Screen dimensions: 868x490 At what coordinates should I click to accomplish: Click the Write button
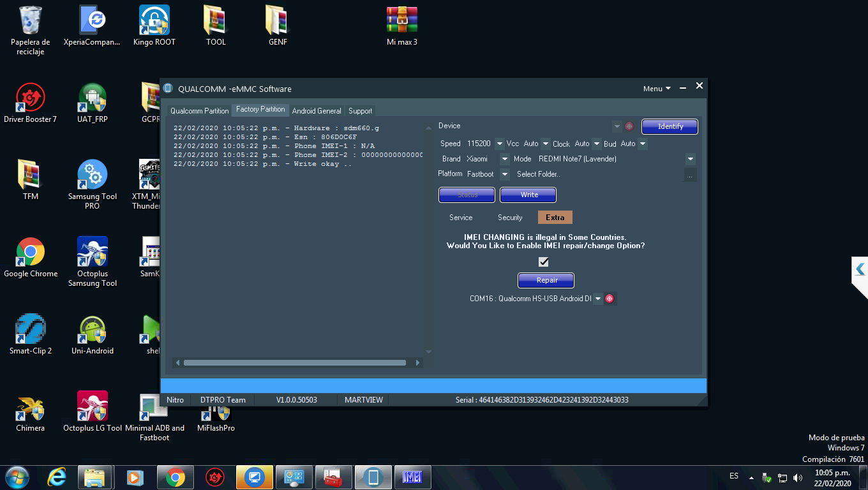[x=528, y=195]
